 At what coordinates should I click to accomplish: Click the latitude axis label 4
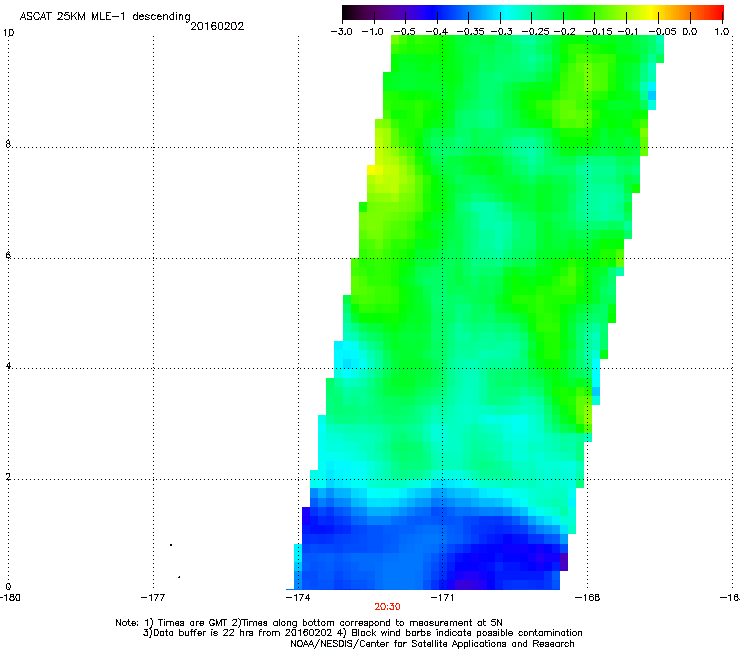(8, 366)
